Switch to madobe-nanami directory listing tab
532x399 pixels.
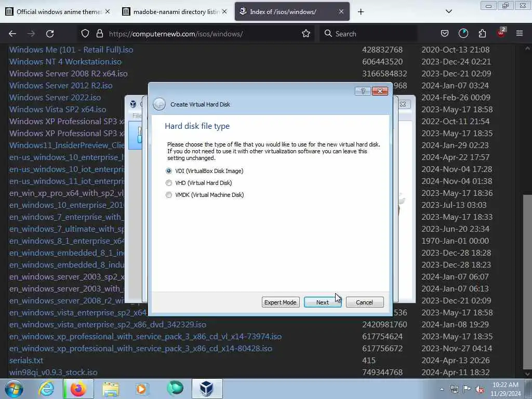click(x=175, y=11)
